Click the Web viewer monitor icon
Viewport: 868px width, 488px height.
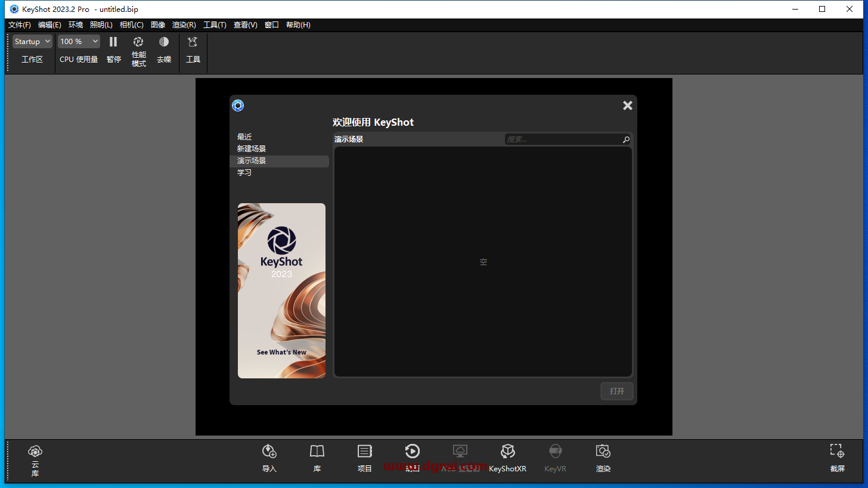click(460, 451)
